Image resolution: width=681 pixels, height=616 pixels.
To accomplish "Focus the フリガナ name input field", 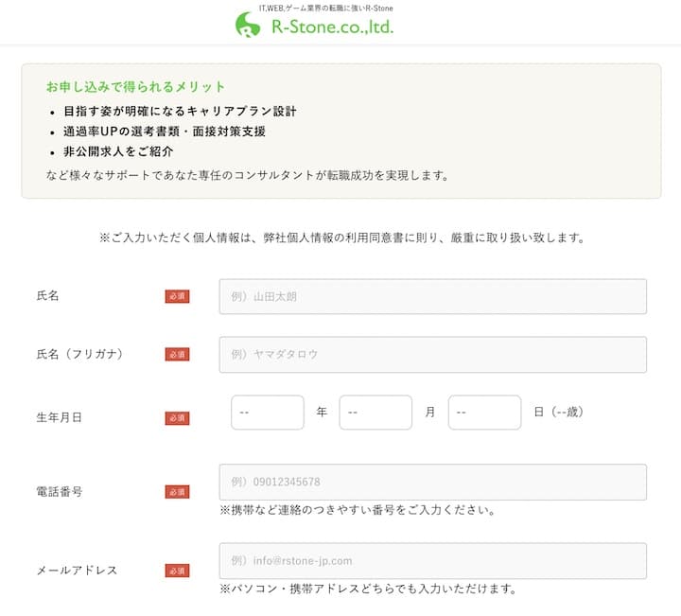I will coord(432,354).
